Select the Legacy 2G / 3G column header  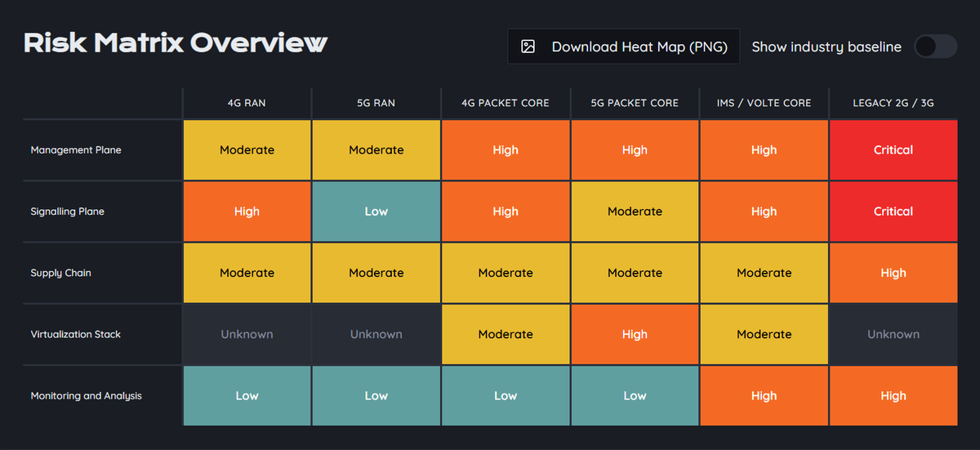(x=893, y=103)
